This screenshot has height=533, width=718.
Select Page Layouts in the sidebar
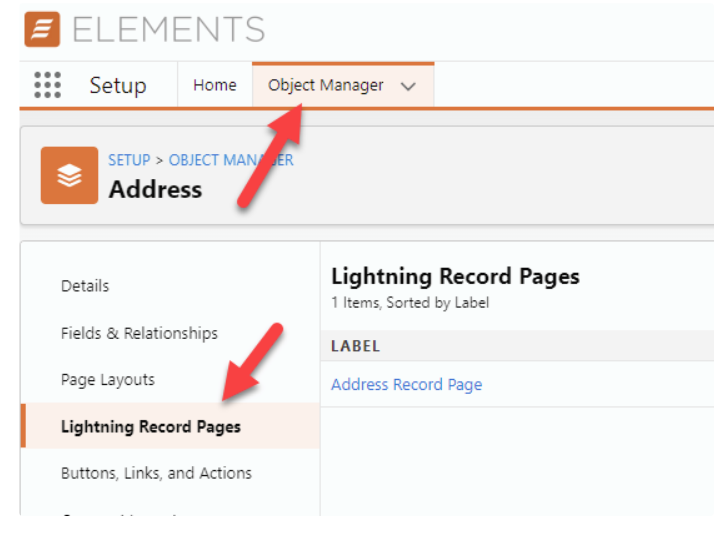click(108, 380)
